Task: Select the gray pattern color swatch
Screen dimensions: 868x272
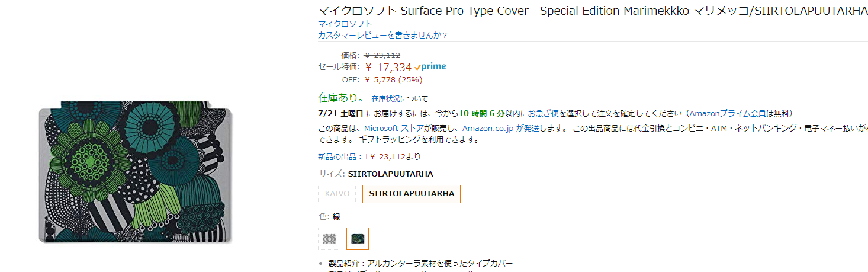Action: pos(329,239)
